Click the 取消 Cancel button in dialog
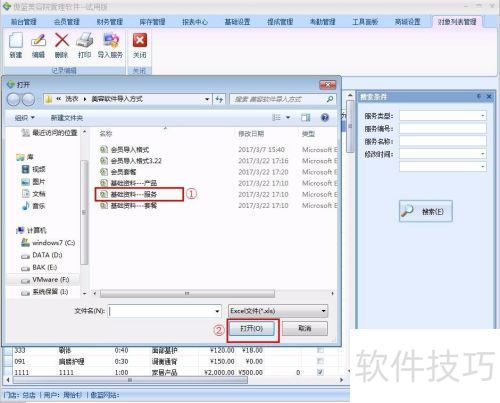The height and width of the screenshot is (403, 500). click(305, 329)
